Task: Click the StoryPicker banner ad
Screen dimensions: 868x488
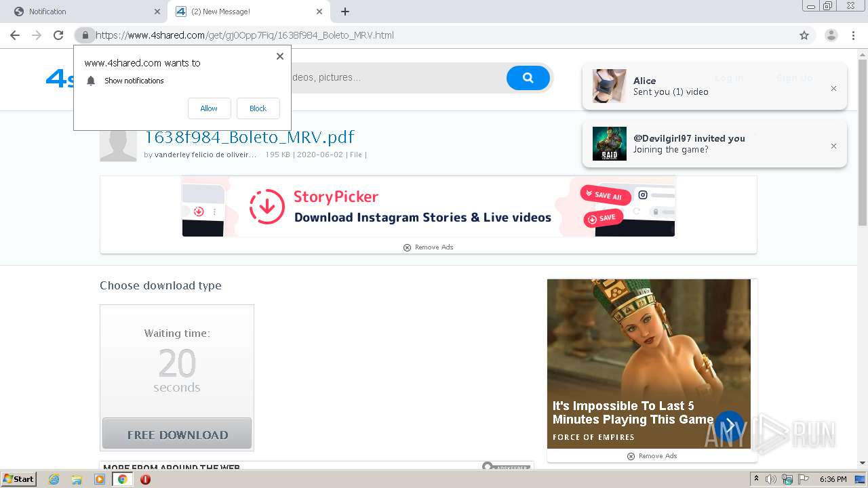Action: 429,207
